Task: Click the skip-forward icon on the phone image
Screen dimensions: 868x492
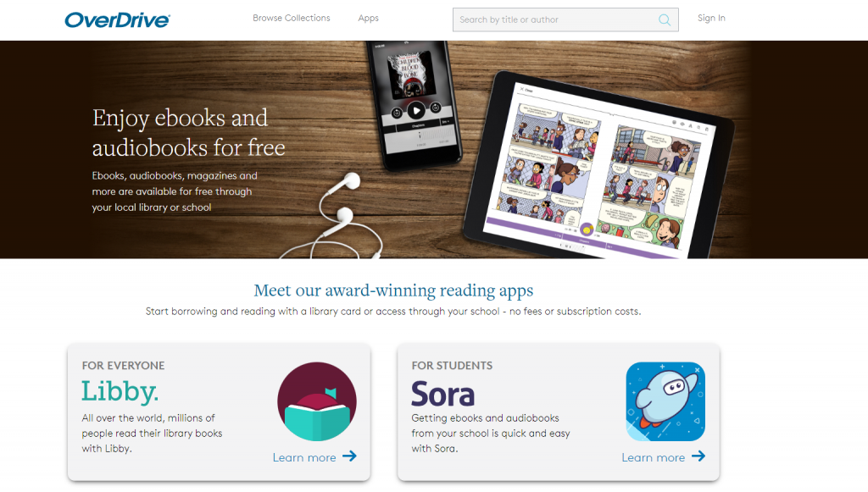Action: 436,108
